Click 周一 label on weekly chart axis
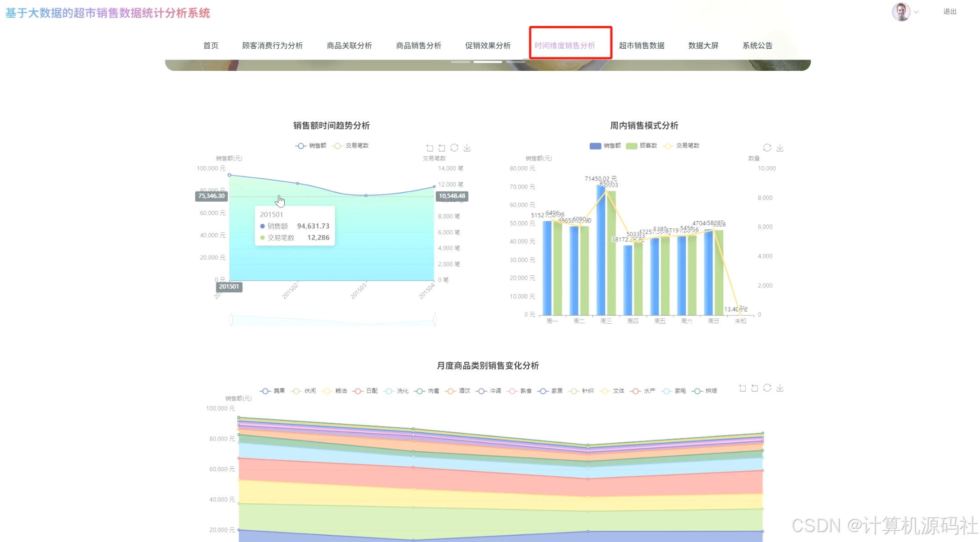 [552, 321]
